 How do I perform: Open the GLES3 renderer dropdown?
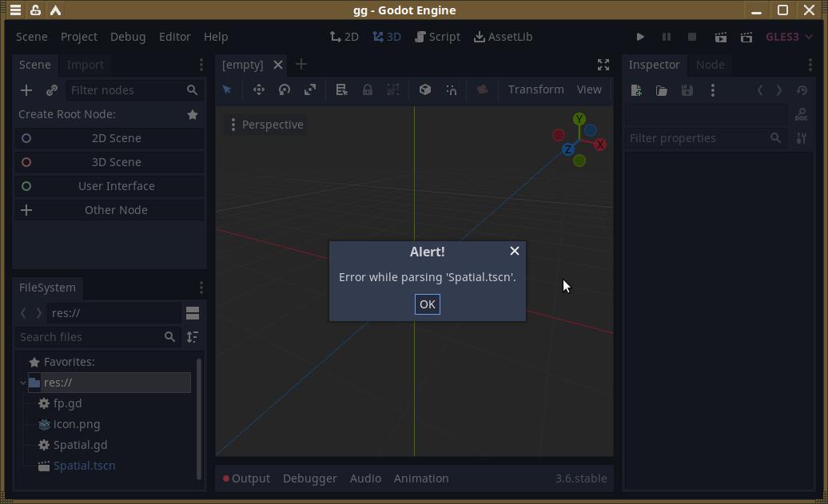[789, 37]
